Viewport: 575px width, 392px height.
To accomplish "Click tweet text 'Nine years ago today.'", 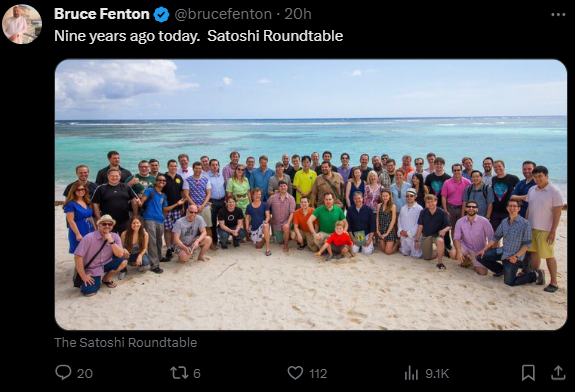I will [127, 36].
